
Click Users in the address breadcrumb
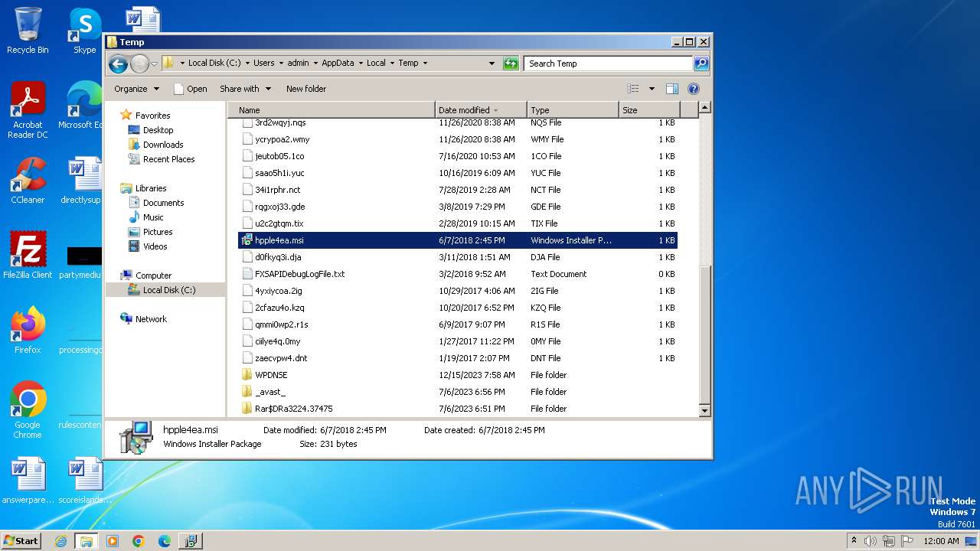point(263,64)
